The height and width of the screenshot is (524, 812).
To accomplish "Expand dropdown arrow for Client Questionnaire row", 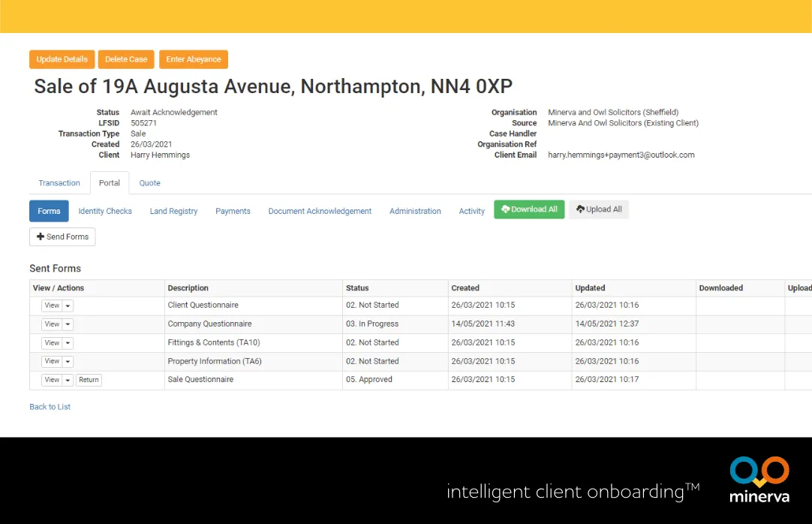I will pyautogui.click(x=68, y=306).
